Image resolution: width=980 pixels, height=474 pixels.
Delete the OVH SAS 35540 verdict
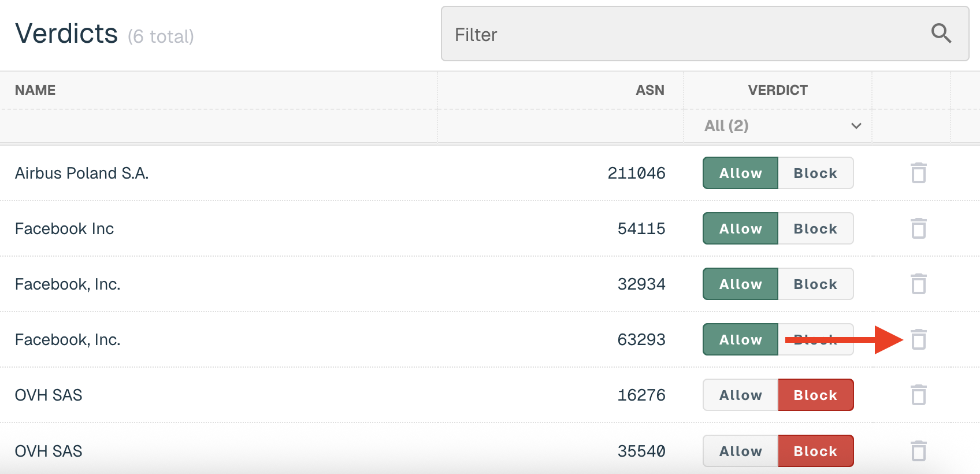919,451
